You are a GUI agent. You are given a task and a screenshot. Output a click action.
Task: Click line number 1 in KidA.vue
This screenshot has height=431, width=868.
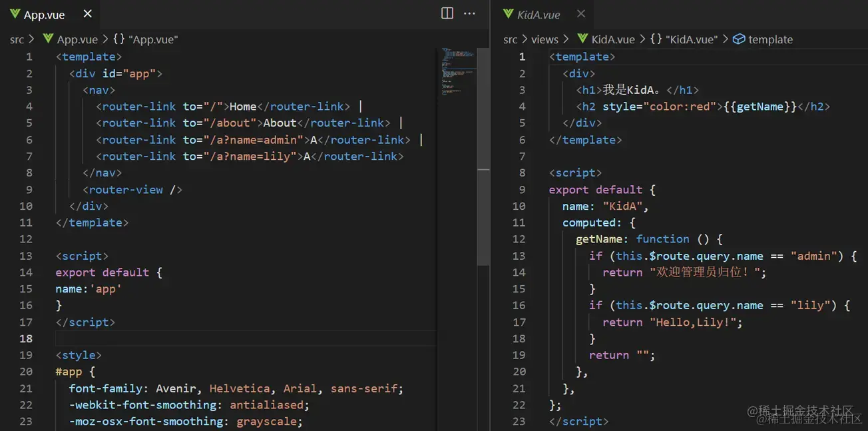point(522,57)
